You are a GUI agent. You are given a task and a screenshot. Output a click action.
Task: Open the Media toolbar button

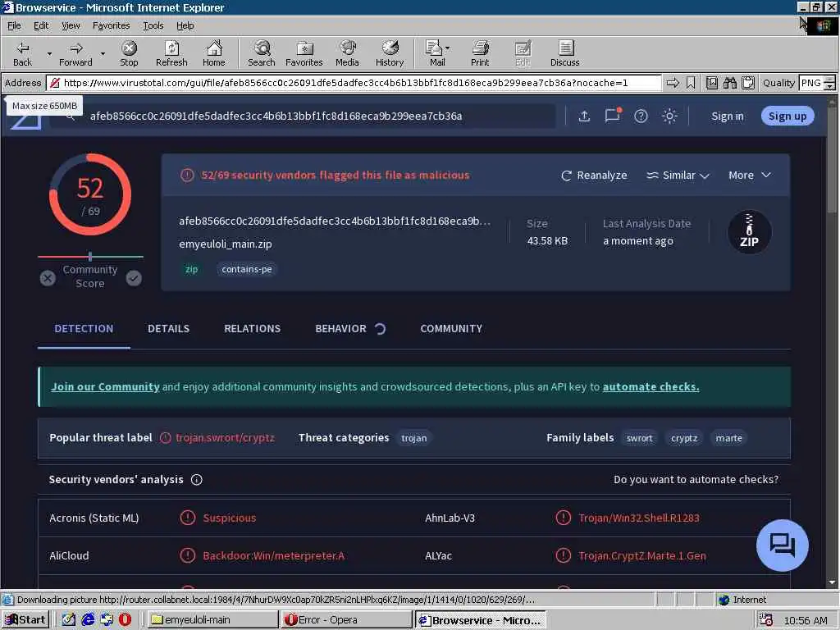(x=347, y=53)
